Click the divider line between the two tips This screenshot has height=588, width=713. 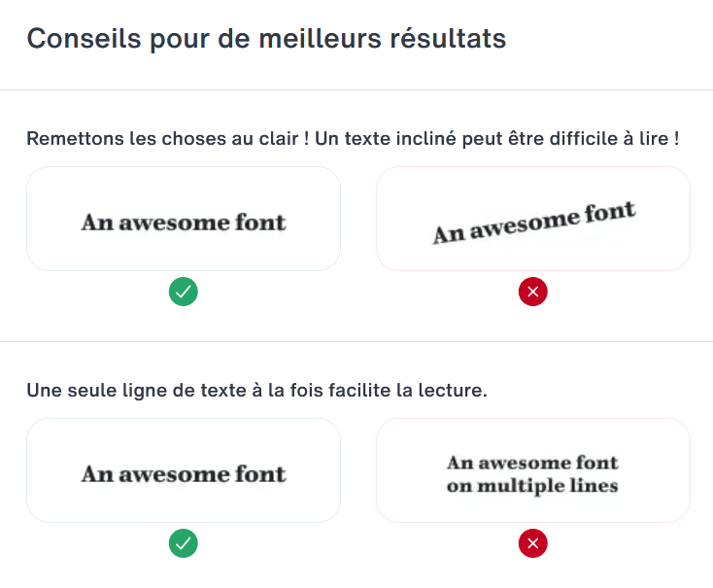coord(356,341)
